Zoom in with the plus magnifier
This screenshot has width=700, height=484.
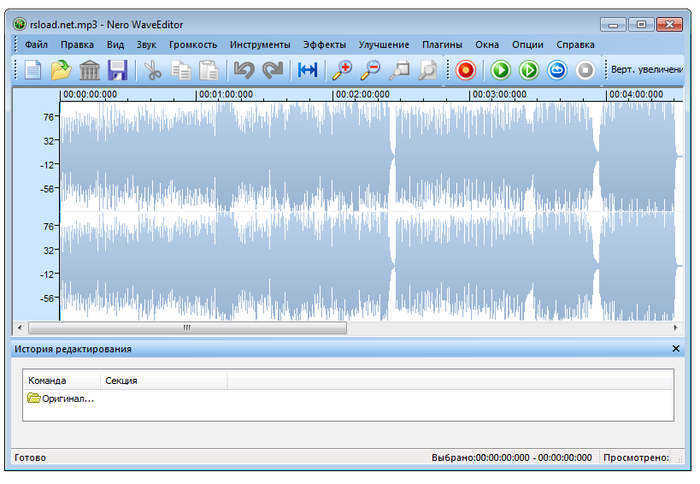point(342,71)
